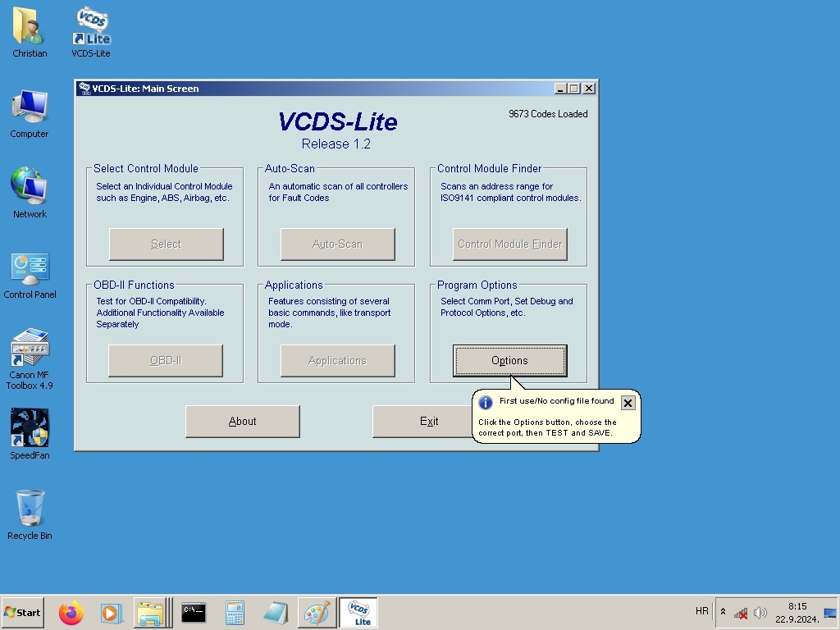Minimize the VCDS-Lite window
This screenshot has height=630, width=840.
[559, 89]
